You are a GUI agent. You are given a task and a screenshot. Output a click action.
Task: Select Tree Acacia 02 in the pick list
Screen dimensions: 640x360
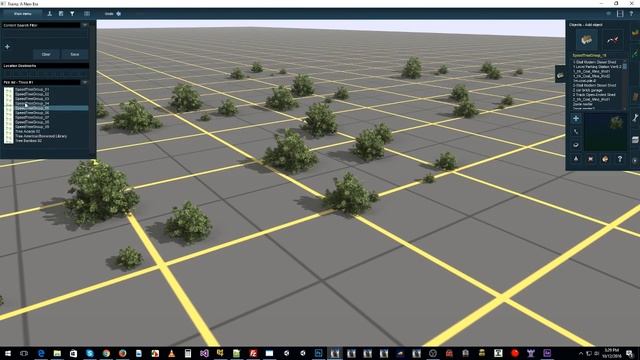tap(28, 131)
